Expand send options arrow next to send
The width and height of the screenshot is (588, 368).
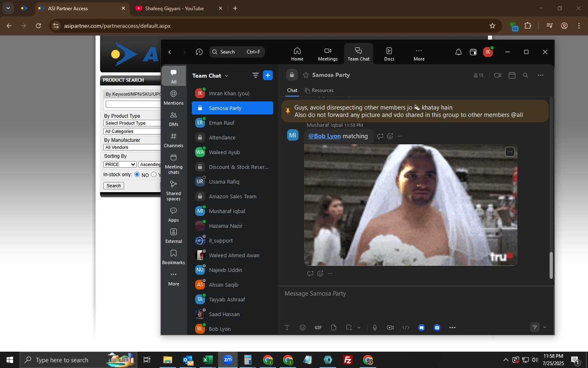coord(545,327)
